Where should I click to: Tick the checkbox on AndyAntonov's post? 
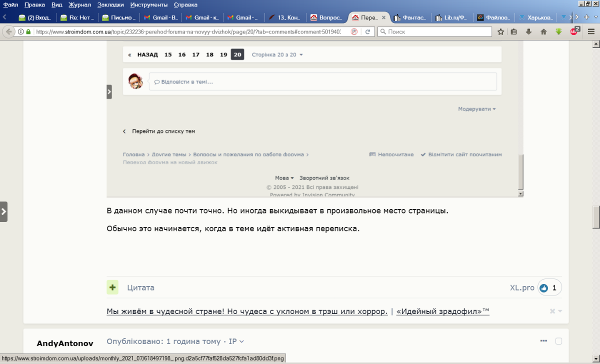[559, 341]
